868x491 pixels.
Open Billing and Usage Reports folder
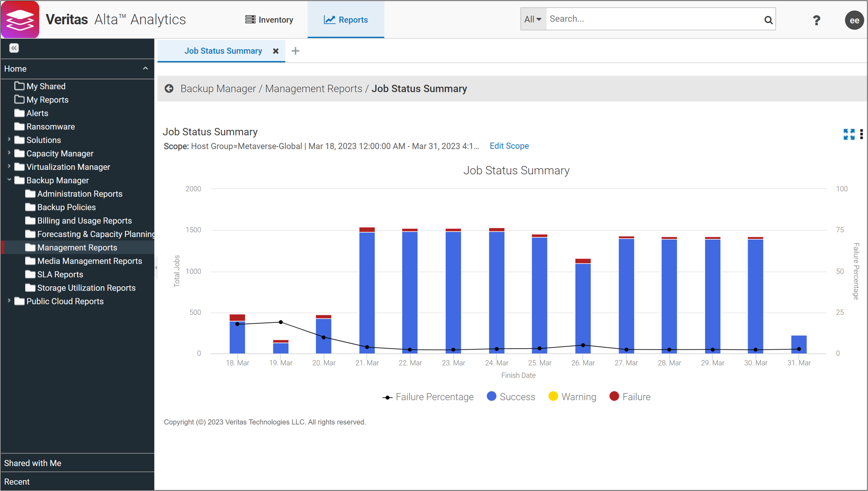coord(79,221)
